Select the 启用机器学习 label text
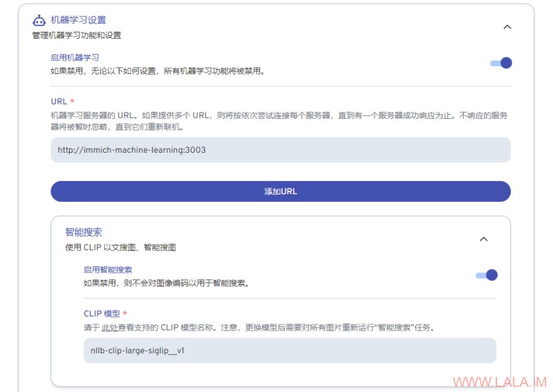 click(75, 57)
